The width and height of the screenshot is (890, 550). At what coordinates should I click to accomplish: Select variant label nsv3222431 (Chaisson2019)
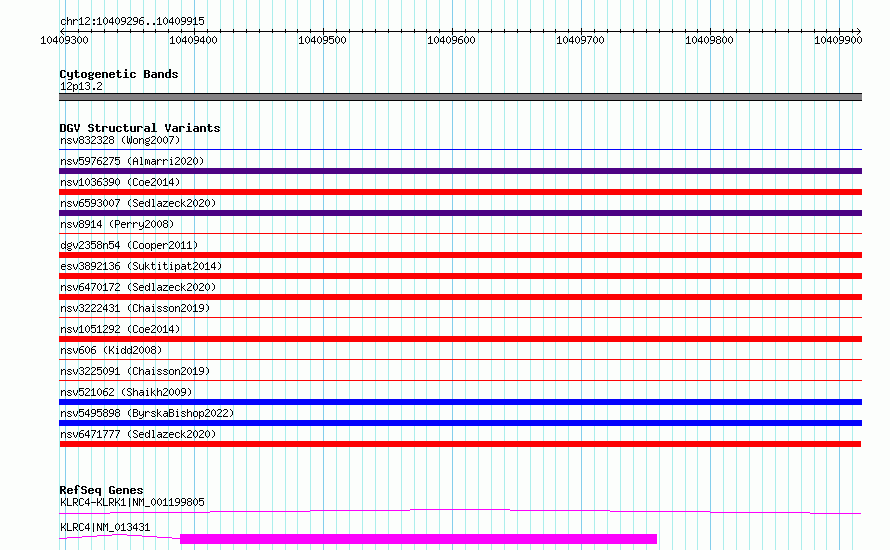point(135,308)
